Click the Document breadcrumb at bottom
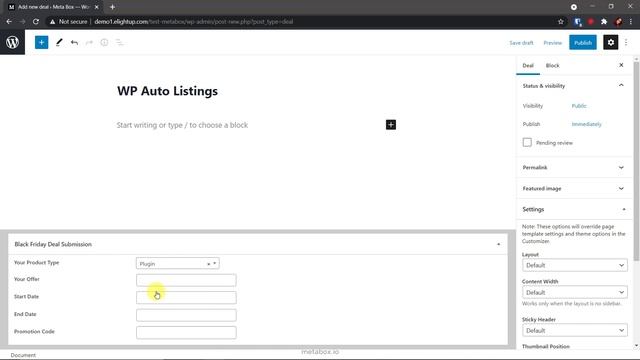This screenshot has width=640, height=360. pyautogui.click(x=23, y=355)
